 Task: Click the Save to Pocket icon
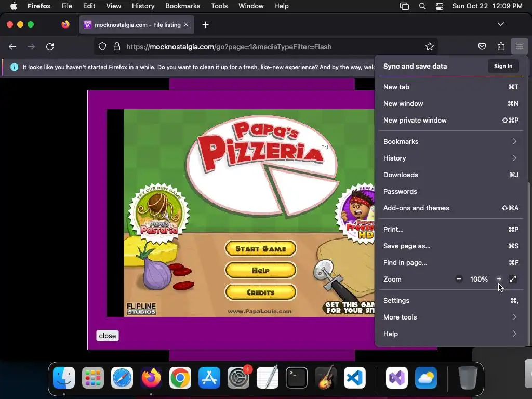(482, 46)
